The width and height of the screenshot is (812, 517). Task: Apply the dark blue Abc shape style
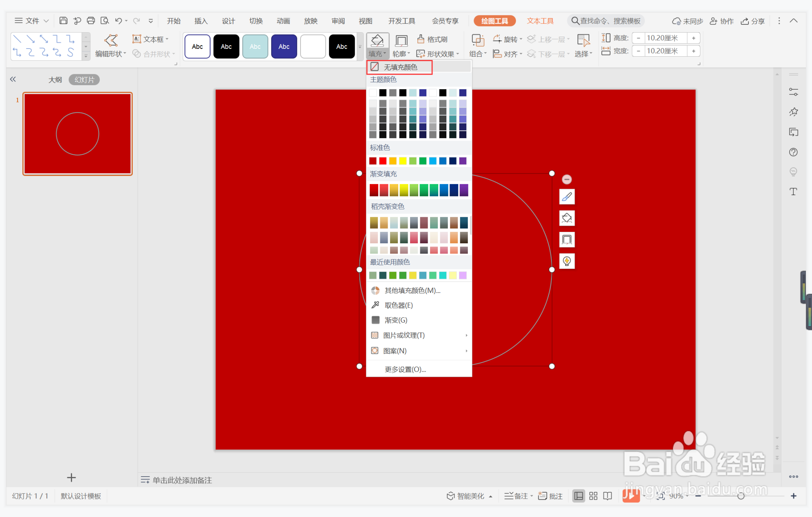[284, 46]
